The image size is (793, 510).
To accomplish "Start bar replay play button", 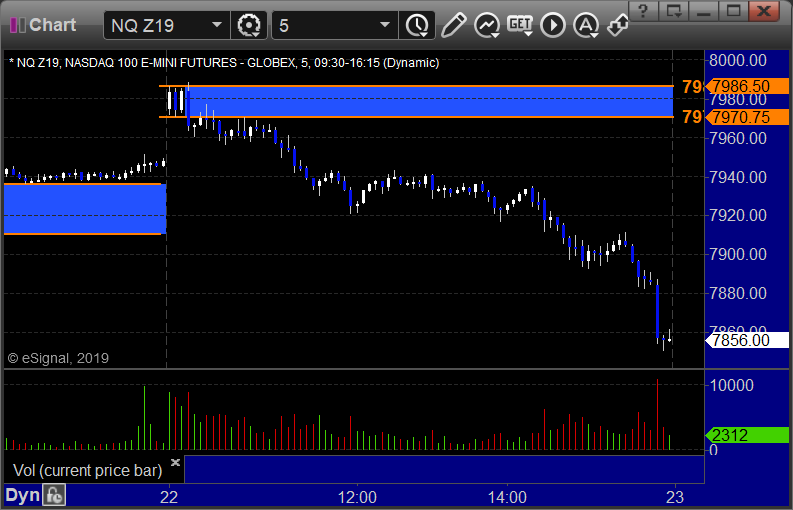I will pyautogui.click(x=553, y=25).
